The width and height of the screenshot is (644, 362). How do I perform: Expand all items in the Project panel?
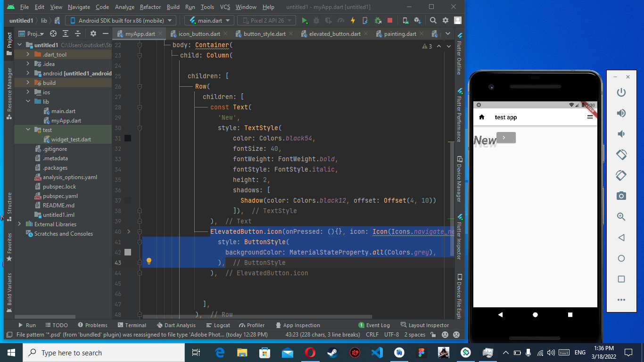(66, 33)
